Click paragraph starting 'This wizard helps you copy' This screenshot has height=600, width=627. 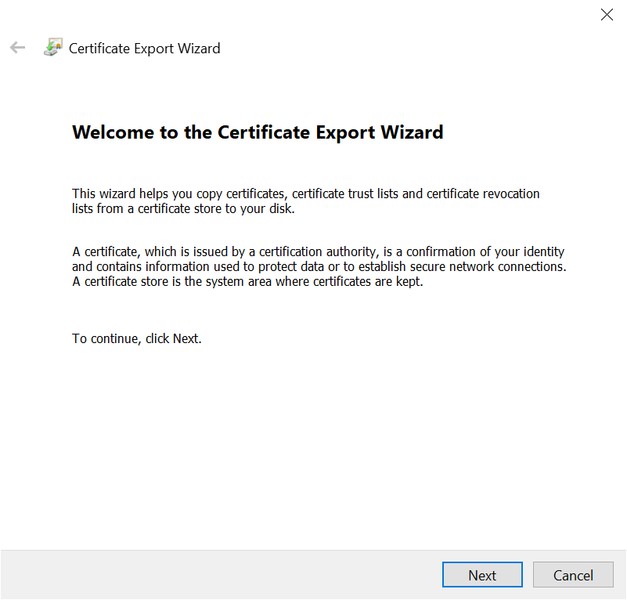pyautogui.click(x=306, y=201)
